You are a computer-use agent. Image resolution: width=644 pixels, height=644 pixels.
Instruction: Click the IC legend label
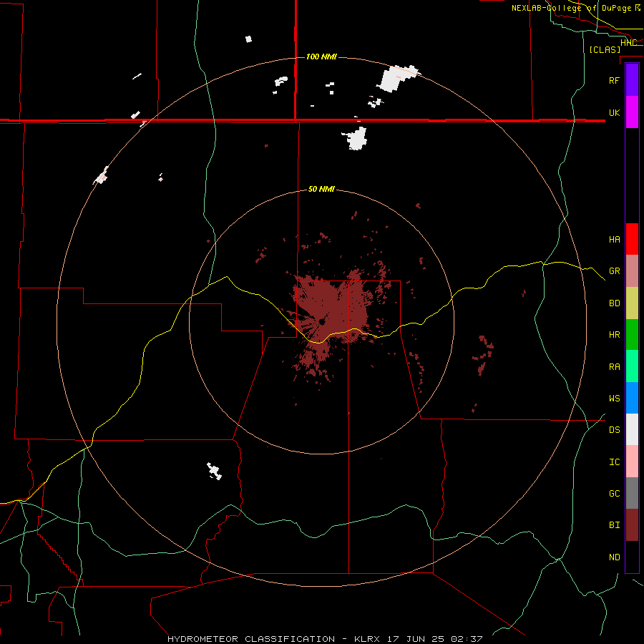pyautogui.click(x=614, y=462)
